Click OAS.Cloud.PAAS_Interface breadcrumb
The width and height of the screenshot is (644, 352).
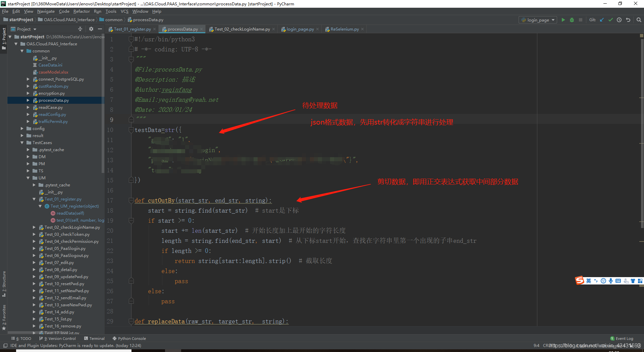coord(66,20)
